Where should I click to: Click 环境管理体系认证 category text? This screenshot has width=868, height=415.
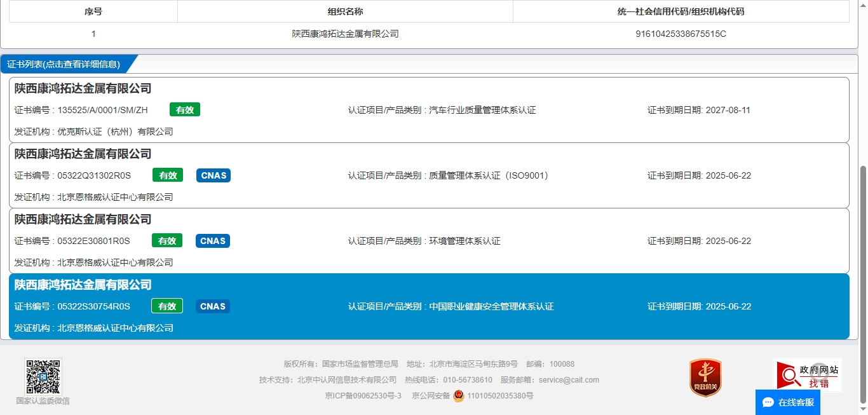pos(465,241)
